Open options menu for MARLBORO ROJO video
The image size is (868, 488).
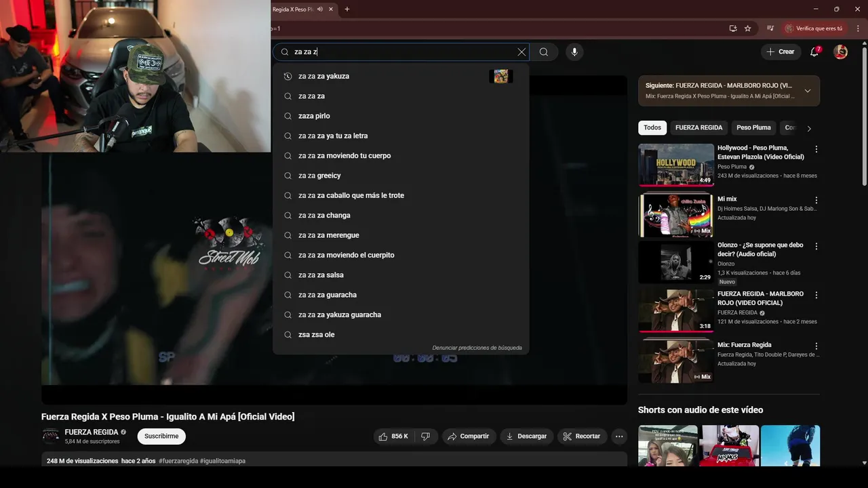coord(816,296)
